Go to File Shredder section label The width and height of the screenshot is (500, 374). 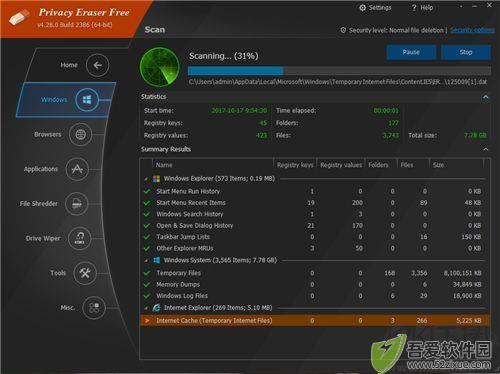[x=39, y=204]
